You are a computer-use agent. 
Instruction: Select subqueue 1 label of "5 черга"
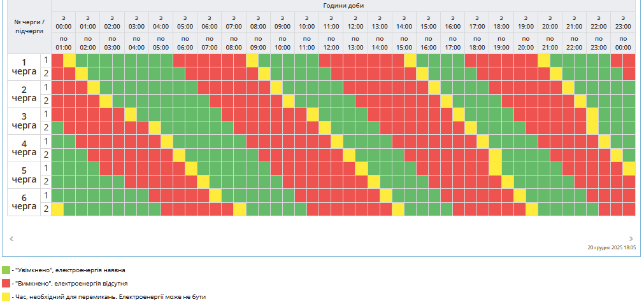pos(46,168)
